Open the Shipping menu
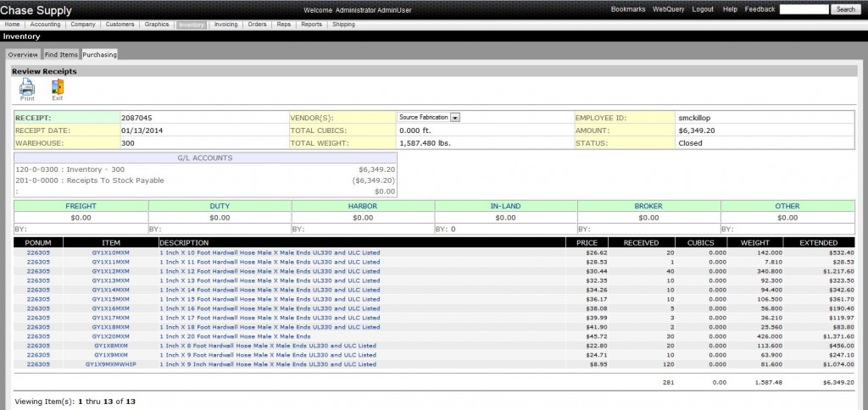This screenshot has height=410, width=868. click(x=344, y=25)
